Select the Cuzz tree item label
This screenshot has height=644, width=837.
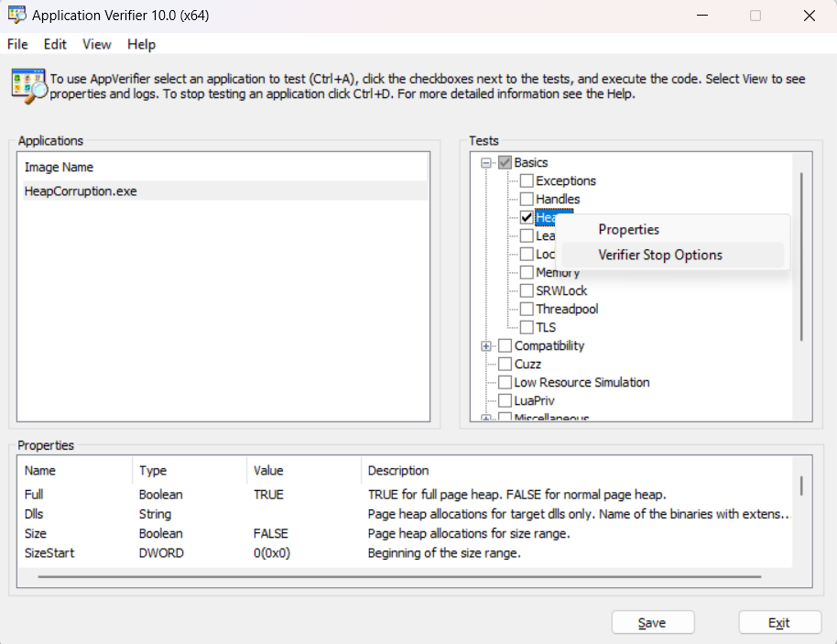coord(527,365)
